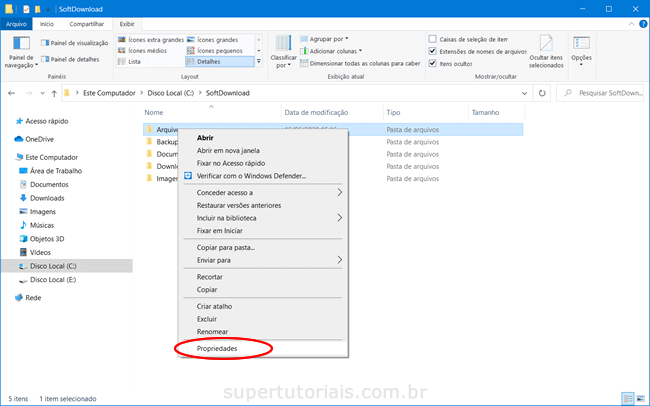Open OneDrive in the navigation pane
Viewport: 650px width, 406px height.
39,139
